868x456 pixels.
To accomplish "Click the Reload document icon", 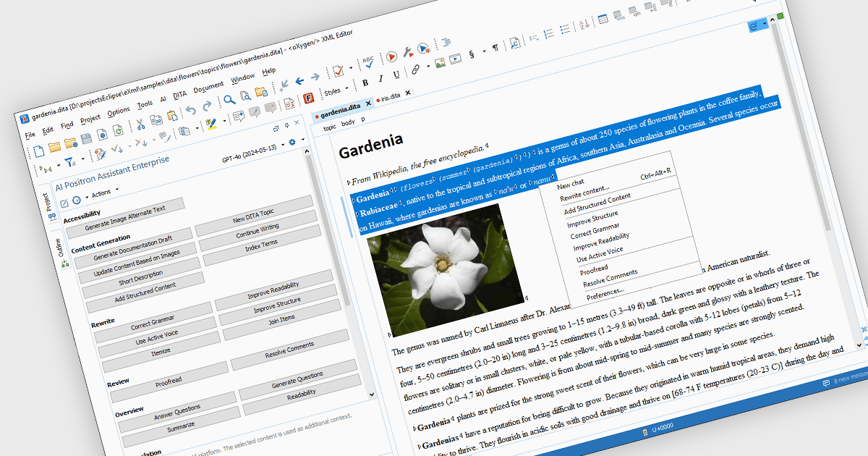I will (118, 130).
